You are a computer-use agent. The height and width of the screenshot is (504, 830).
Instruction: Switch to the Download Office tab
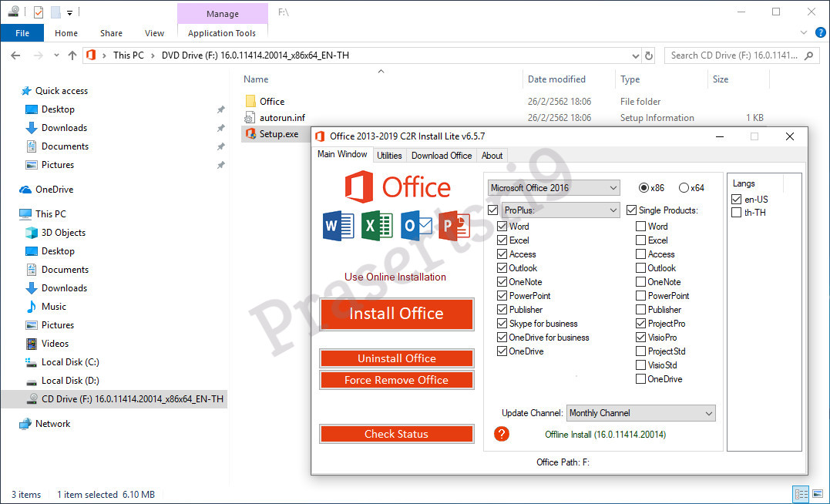pyautogui.click(x=442, y=156)
